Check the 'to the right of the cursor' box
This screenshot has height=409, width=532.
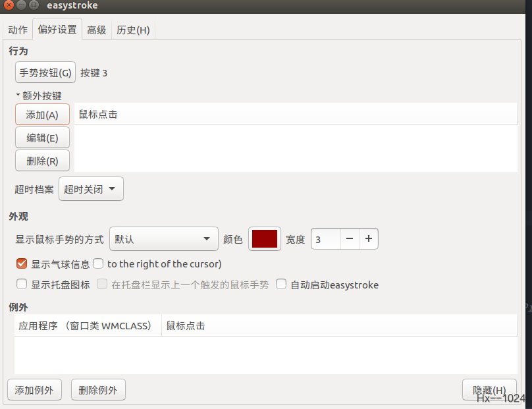point(98,263)
